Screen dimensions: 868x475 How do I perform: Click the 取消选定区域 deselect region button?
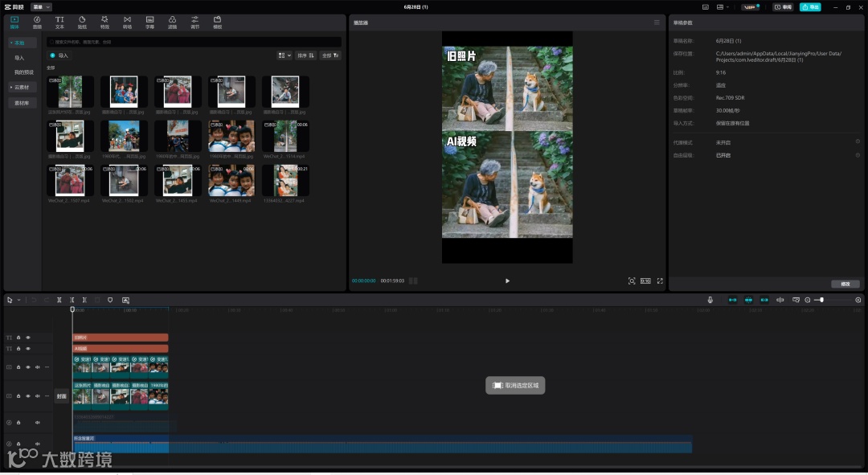(515, 385)
